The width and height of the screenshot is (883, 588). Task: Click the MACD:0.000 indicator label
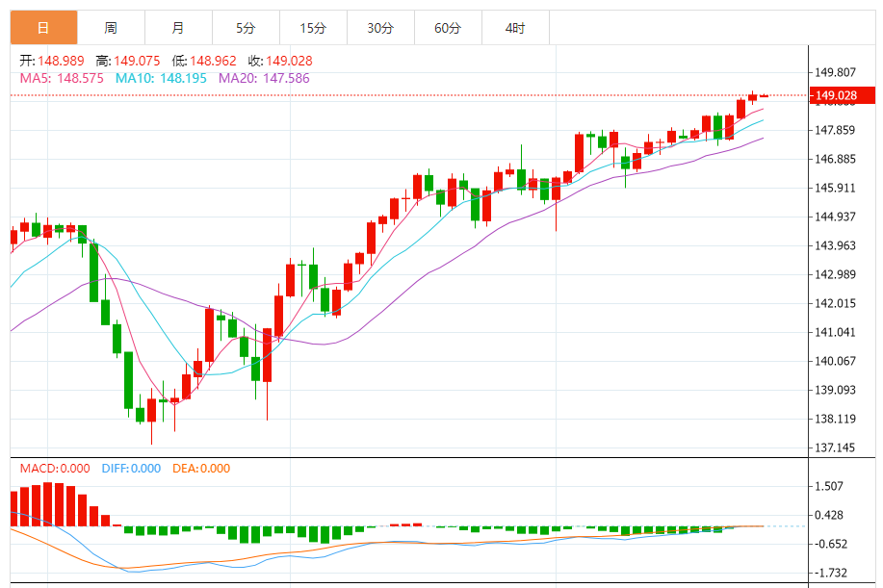[x=55, y=468]
